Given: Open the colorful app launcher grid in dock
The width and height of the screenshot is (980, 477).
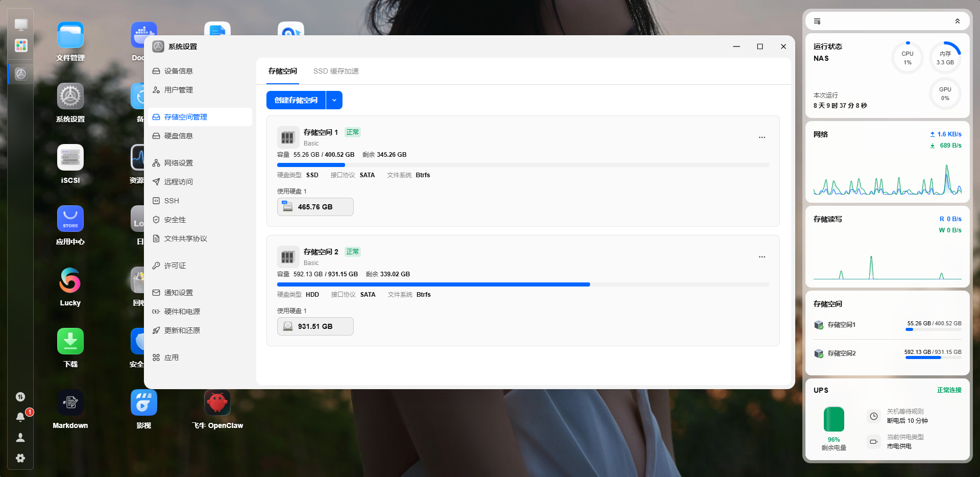Looking at the screenshot, I should (21, 45).
